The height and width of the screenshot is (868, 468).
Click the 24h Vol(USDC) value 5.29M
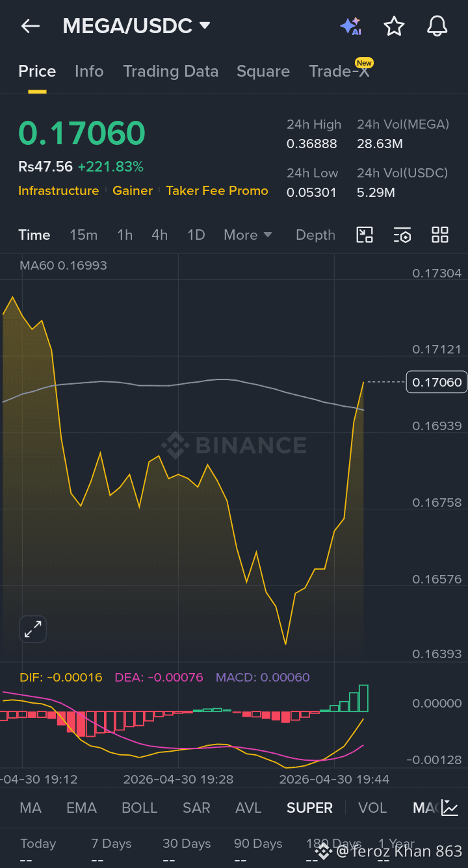[x=376, y=192]
